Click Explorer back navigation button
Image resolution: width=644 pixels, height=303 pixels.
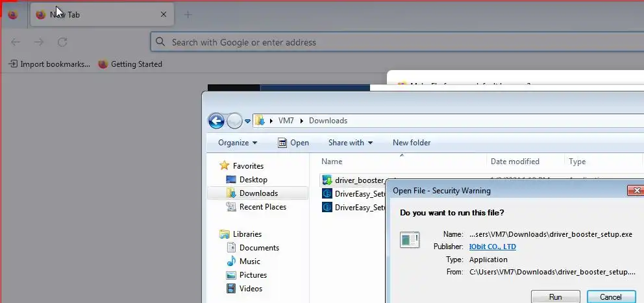point(216,121)
